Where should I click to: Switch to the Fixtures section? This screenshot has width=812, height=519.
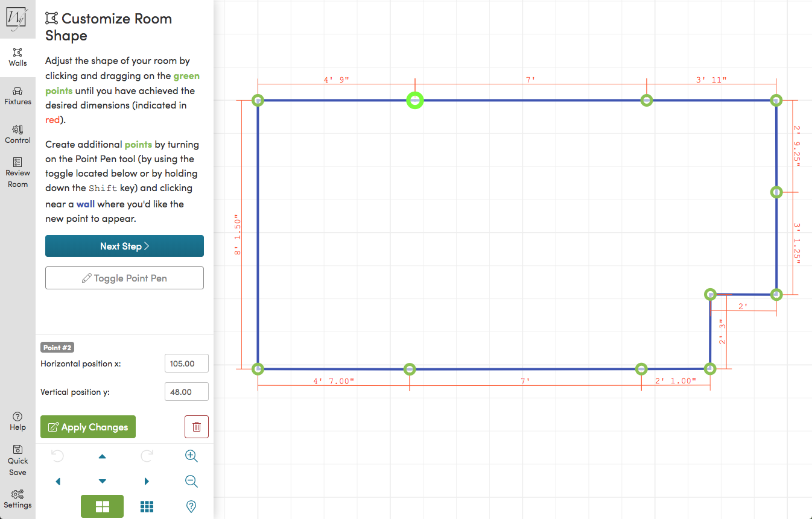tap(17, 96)
